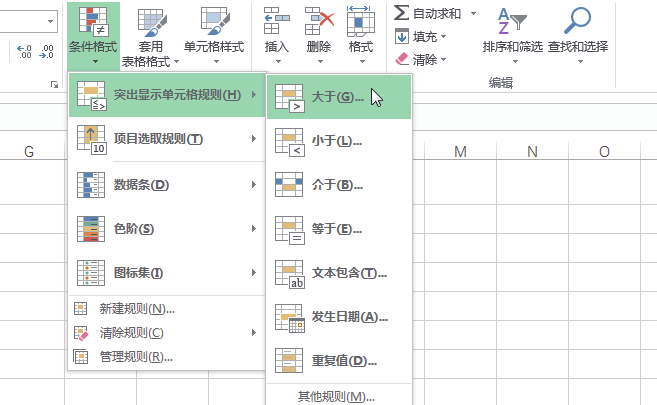Select 发生日期(A) date occurring rule
The height and width of the screenshot is (405, 657).
pos(339,317)
